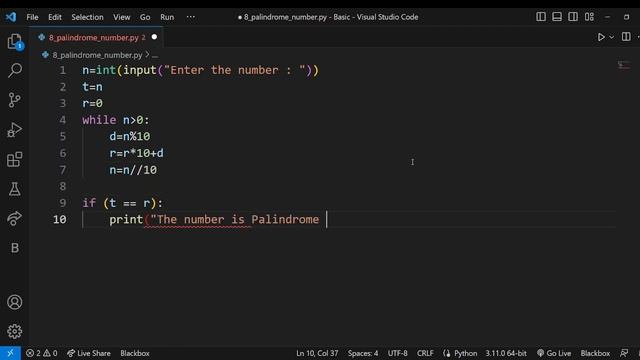640x360 pixels.
Task: Minimize the VS Code window
Action: coord(607,17)
